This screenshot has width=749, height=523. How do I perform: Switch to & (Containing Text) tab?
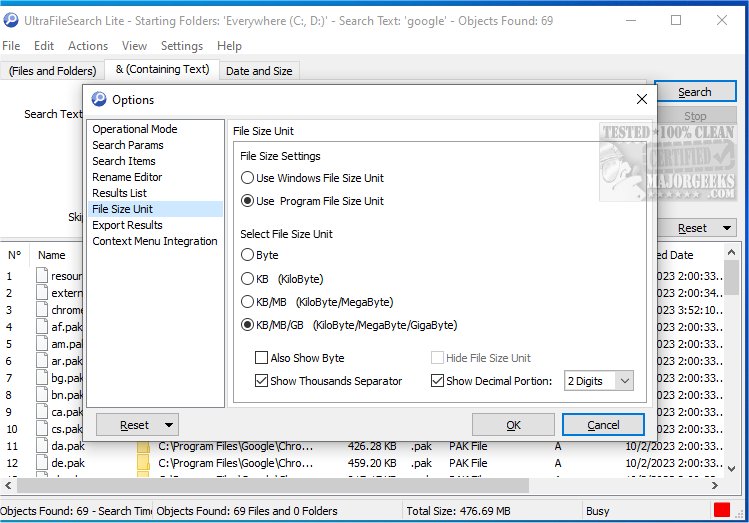pos(162,69)
